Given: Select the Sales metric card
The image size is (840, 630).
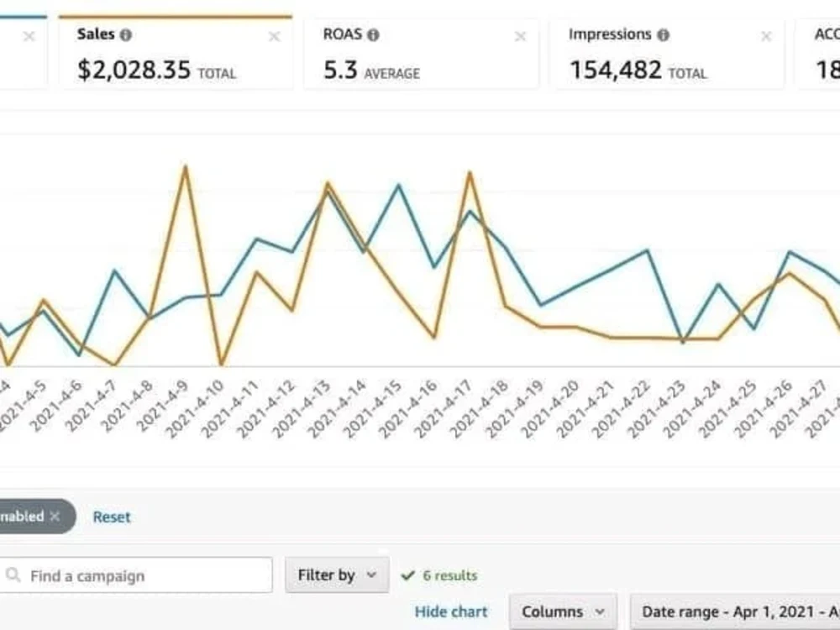Looking at the screenshot, I should [x=176, y=54].
